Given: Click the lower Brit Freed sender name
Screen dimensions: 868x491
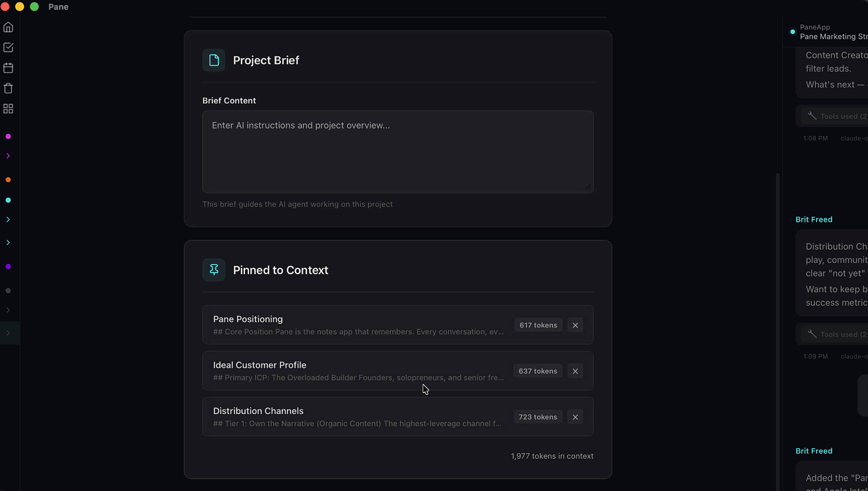Looking at the screenshot, I should (814, 451).
